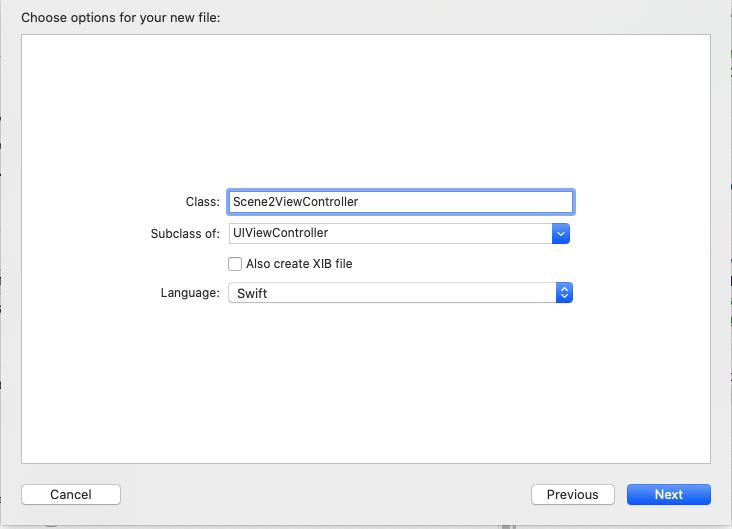Click the 'Language:' field label
732x529 pixels.
(190, 293)
